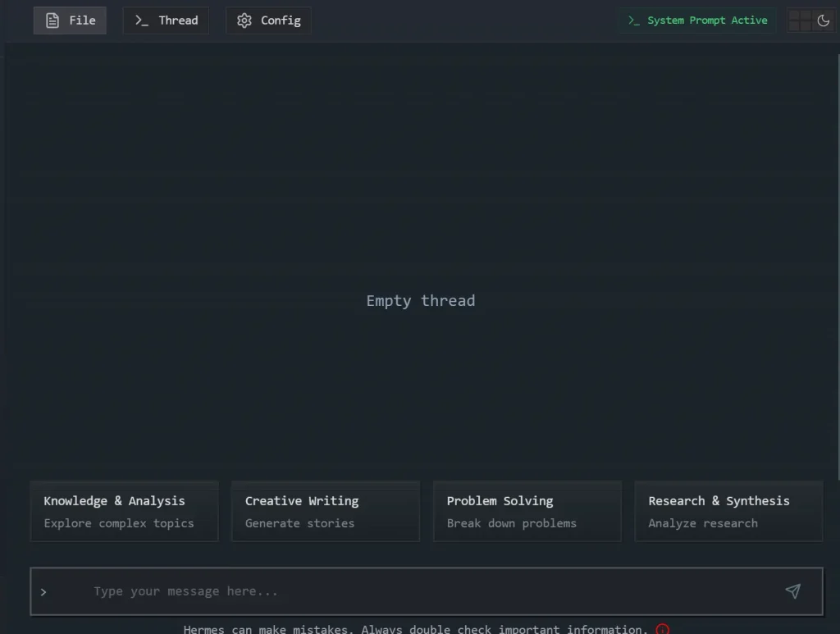840x634 pixels.
Task: Toggle dark mode with the moon icon
Action: click(x=824, y=20)
